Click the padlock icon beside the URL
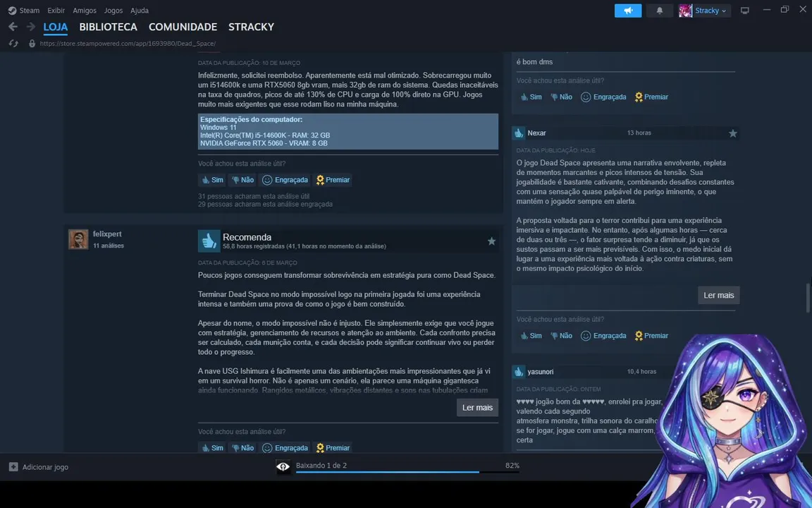 [x=32, y=44]
